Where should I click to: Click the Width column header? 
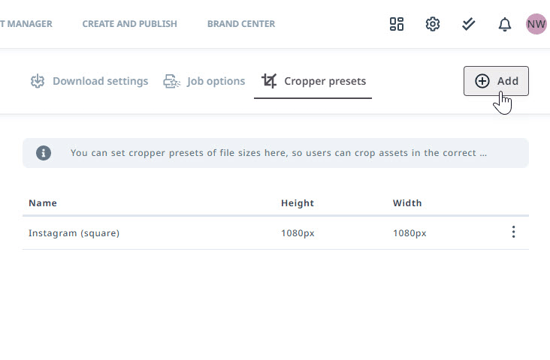(407, 203)
